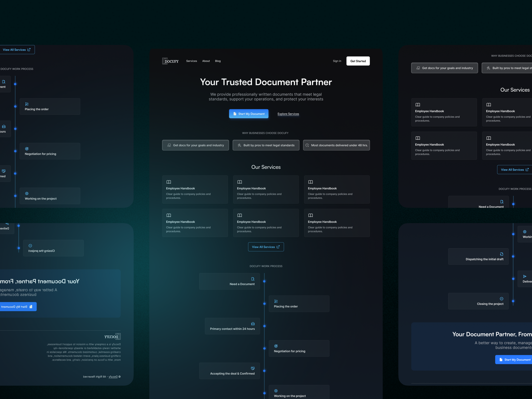Select the shopping cart icon on Placing the order
Viewport: 532px width, 399px height.
tap(276, 301)
